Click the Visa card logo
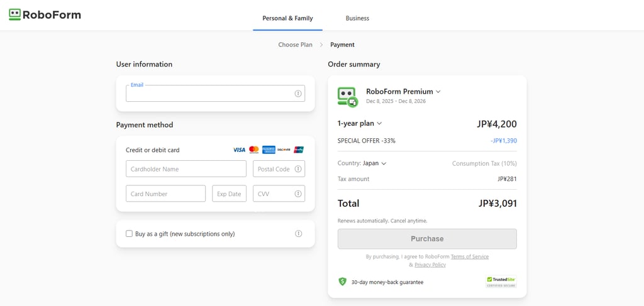 click(x=239, y=150)
